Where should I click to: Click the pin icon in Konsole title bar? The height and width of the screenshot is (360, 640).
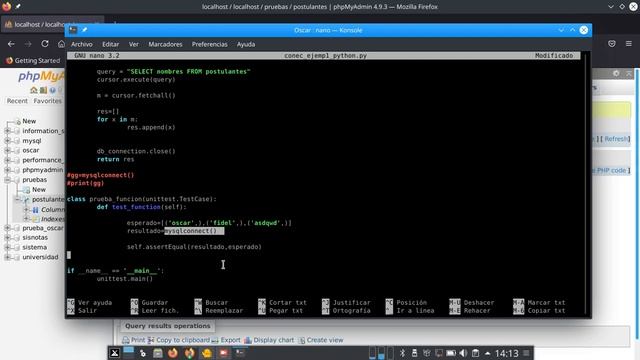[x=84, y=30]
